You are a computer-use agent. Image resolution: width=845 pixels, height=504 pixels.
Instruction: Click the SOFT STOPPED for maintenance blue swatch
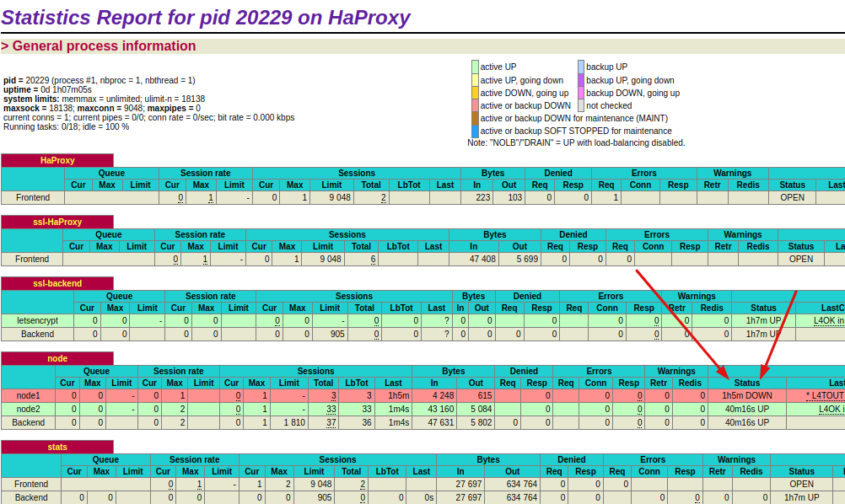475,131
